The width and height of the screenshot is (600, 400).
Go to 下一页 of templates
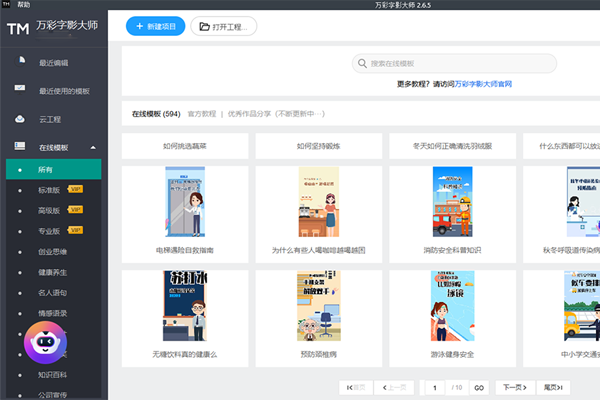515,387
